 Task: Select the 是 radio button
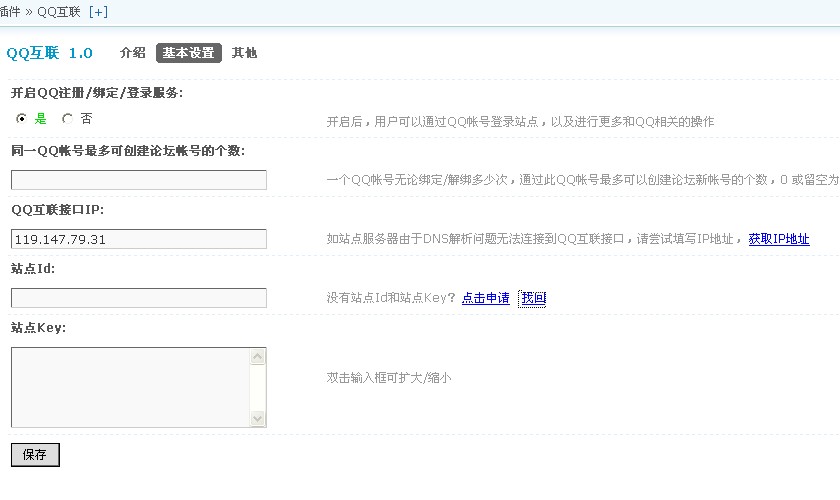coord(21,118)
